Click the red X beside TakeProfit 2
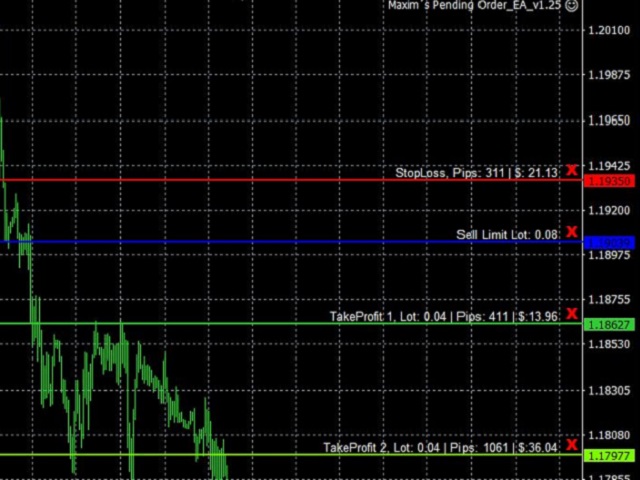The height and width of the screenshot is (480, 640). 572,444
